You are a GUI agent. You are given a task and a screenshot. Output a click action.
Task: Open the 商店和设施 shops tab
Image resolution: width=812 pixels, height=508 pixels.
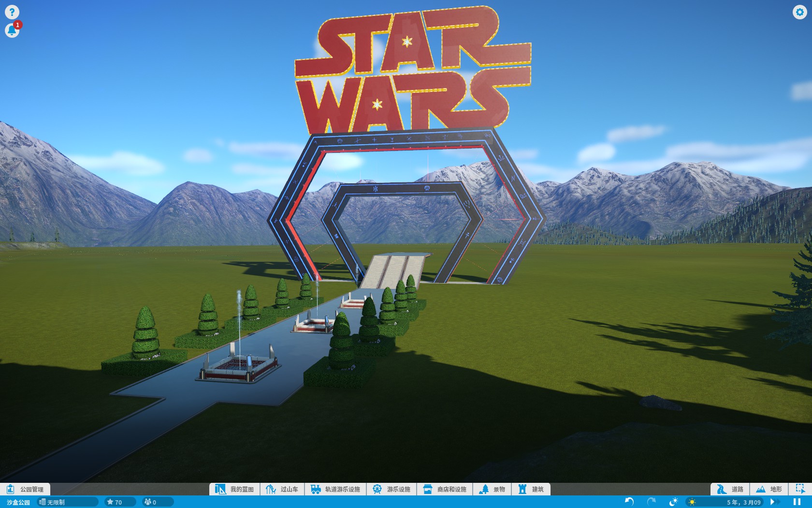click(x=445, y=489)
